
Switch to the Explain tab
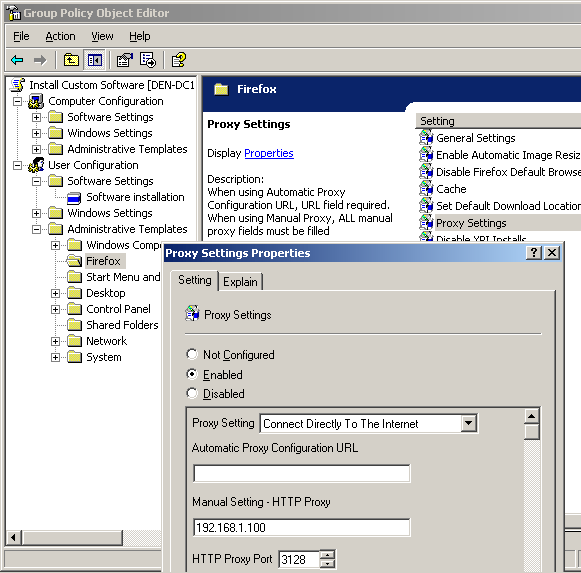coord(240,282)
